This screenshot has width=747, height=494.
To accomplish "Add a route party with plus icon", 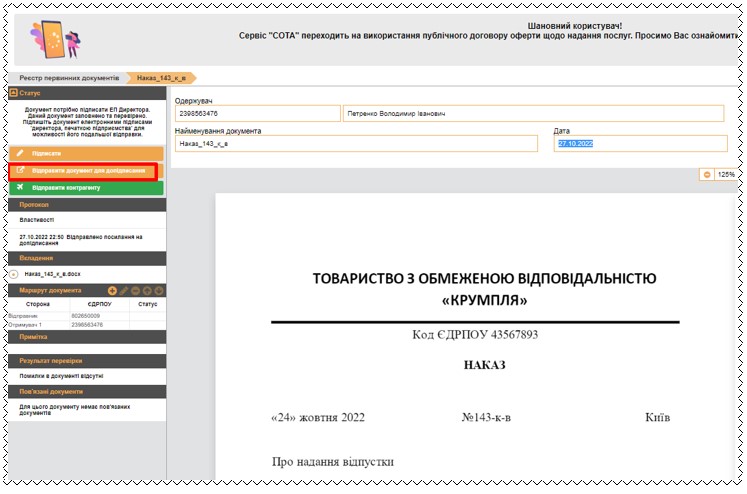I will (112, 291).
